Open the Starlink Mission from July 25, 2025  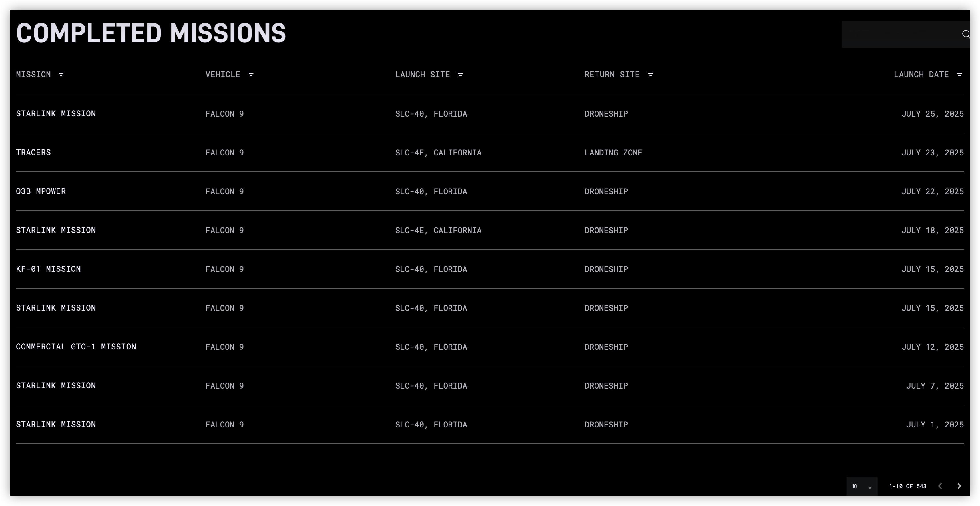point(490,114)
